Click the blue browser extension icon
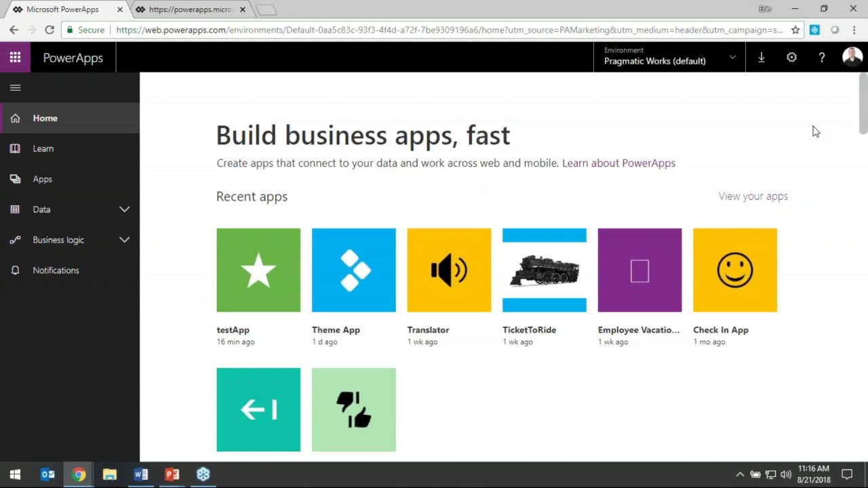Screen dimensions: 868x488 [814, 30]
